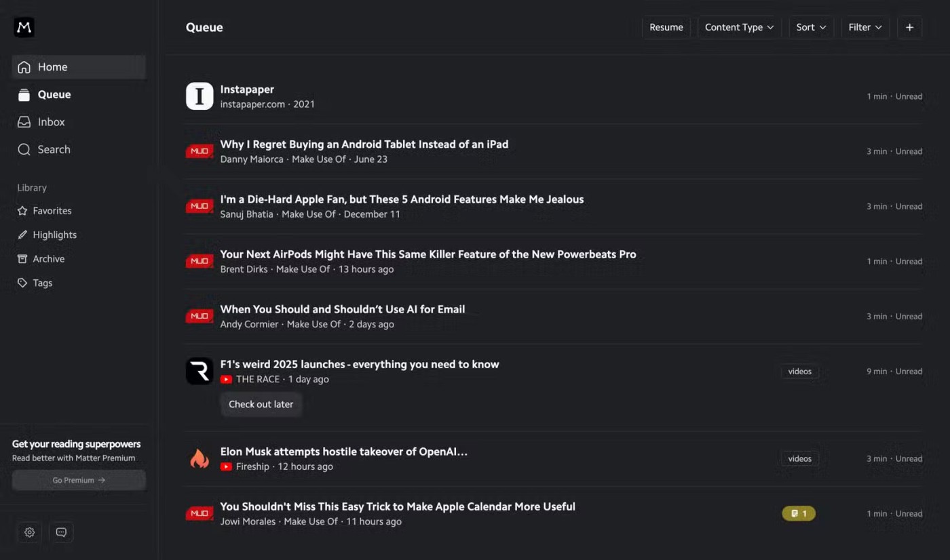950x560 pixels.
Task: Open Inbox from the sidebar
Action: point(51,122)
